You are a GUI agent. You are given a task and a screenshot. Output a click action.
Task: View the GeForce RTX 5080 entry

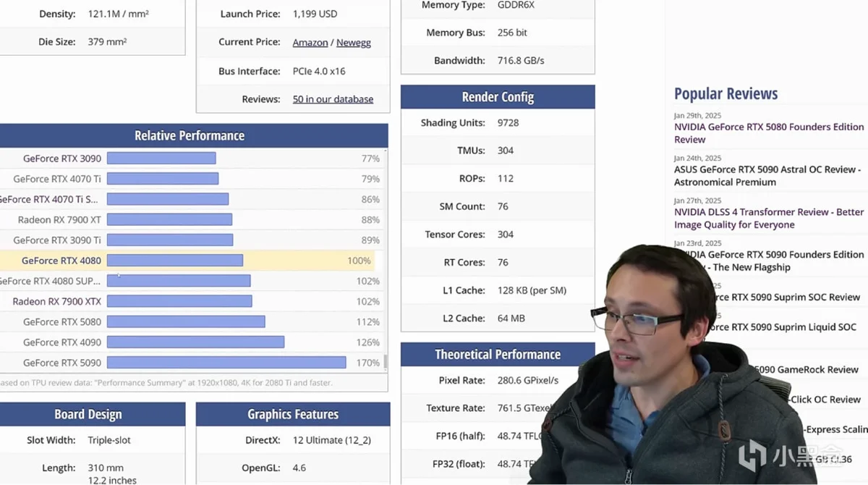pos(62,322)
